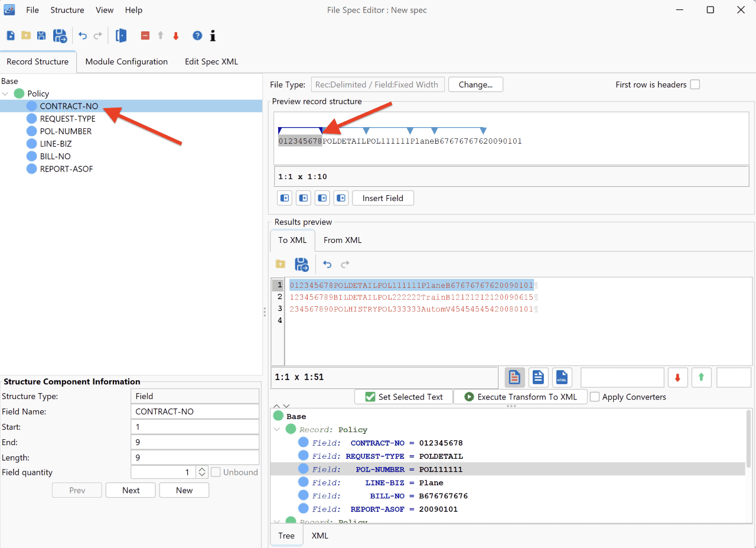Click the red Move Down arrow in top toolbar
756x548 pixels.
pyautogui.click(x=175, y=36)
